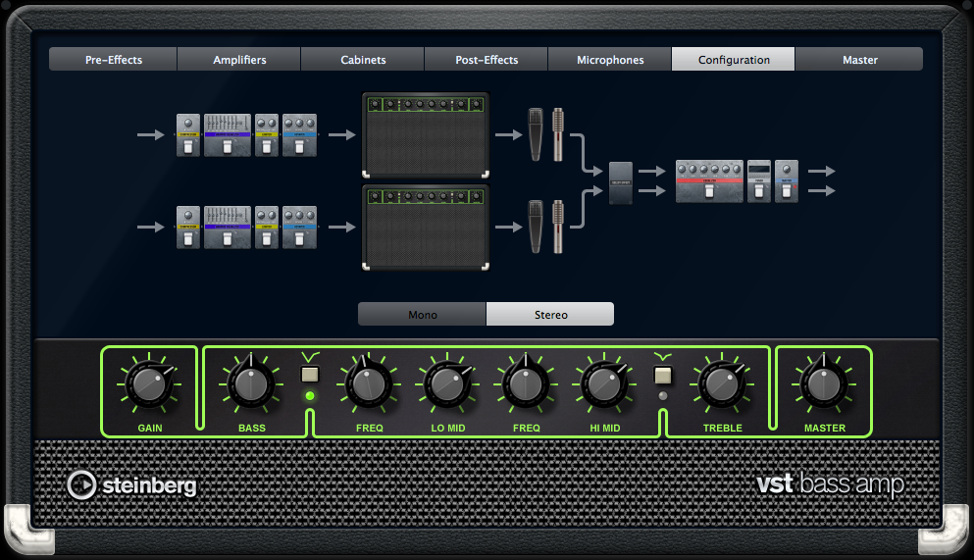
Task: Select the Stereo configuration button
Action: 550,315
